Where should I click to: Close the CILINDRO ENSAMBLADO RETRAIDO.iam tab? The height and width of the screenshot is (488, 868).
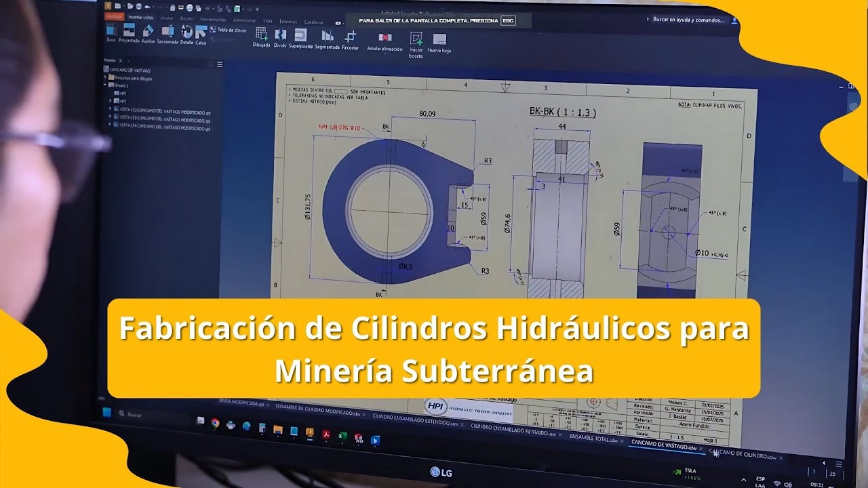pyautogui.click(x=561, y=434)
